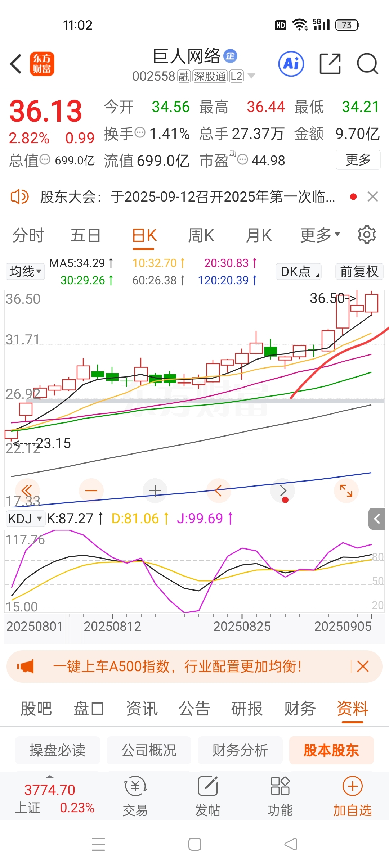The width and height of the screenshot is (389, 868).
Task: Open 财务分析 section
Action: click(x=240, y=750)
